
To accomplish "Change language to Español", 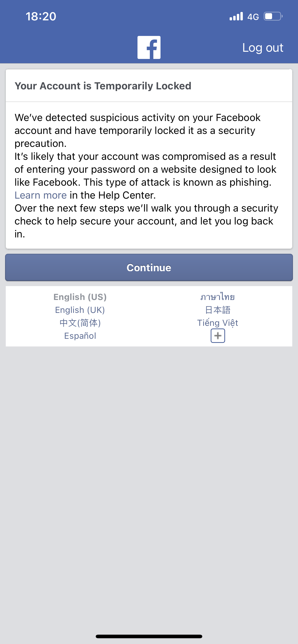I will 80,336.
